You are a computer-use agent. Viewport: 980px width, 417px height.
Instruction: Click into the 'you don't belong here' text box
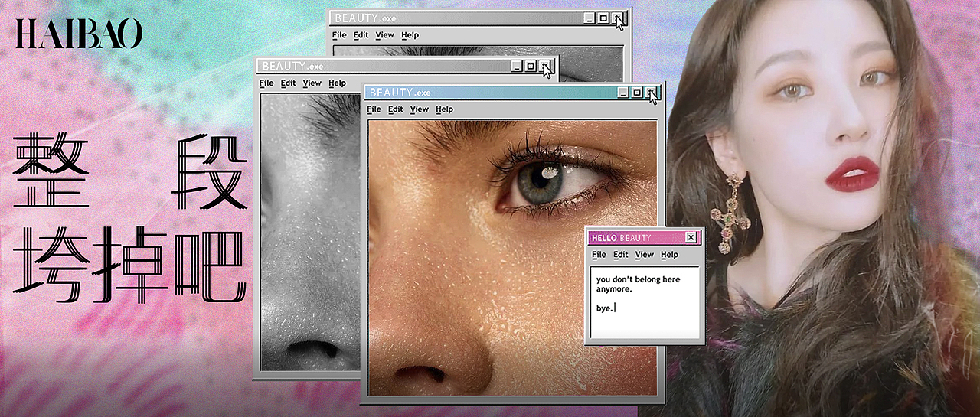[644, 302]
